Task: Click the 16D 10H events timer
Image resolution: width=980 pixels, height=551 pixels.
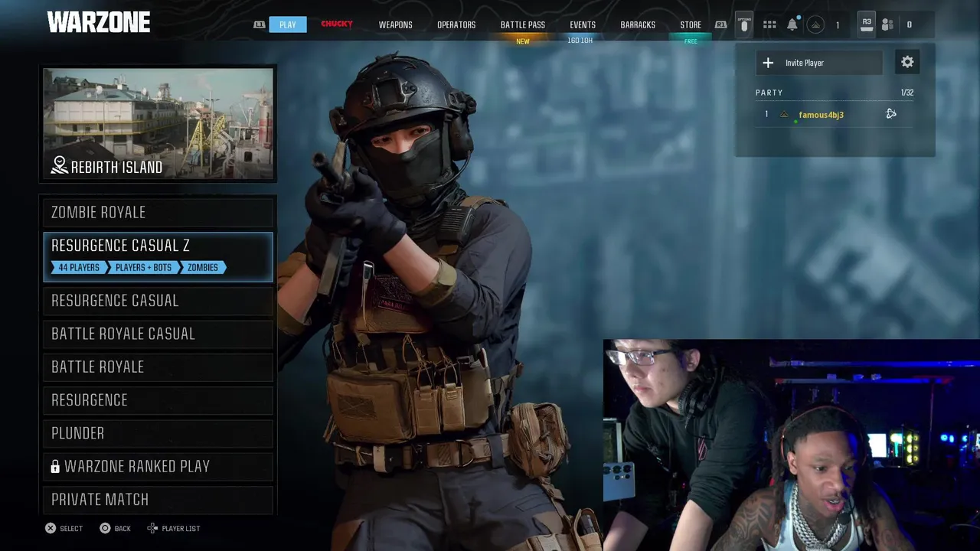Action: tap(580, 41)
